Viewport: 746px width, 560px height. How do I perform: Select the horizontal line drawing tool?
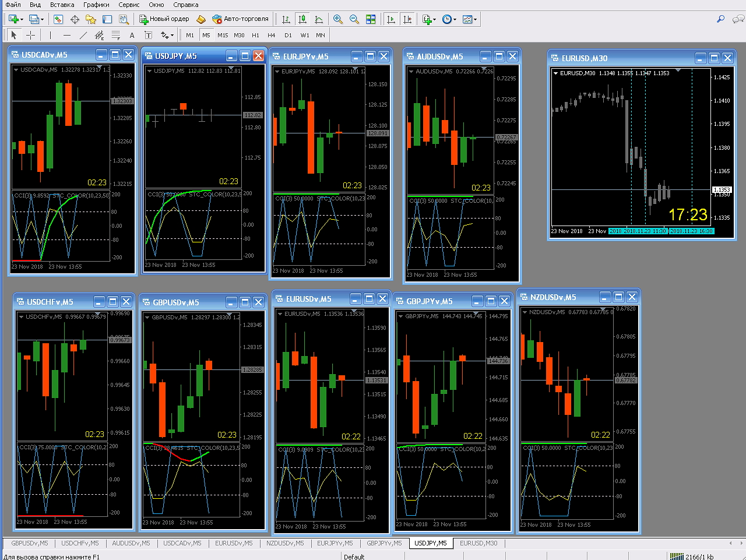pyautogui.click(x=66, y=35)
